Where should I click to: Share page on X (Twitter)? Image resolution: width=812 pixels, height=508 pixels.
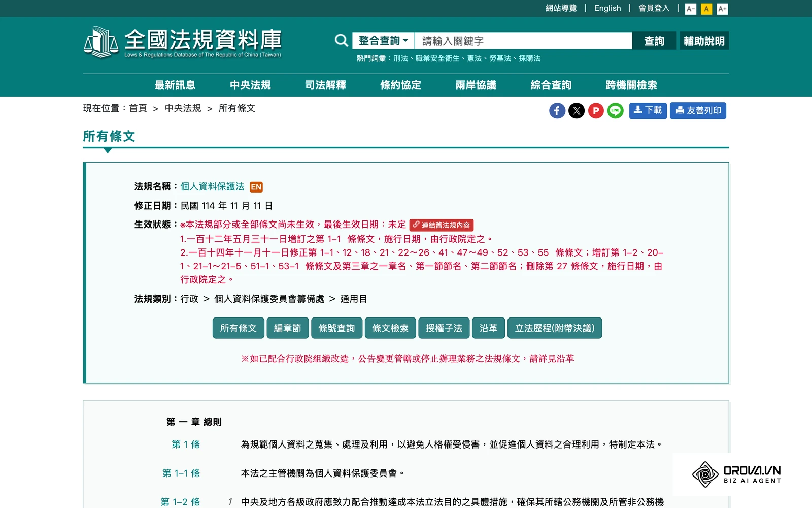[x=577, y=111]
